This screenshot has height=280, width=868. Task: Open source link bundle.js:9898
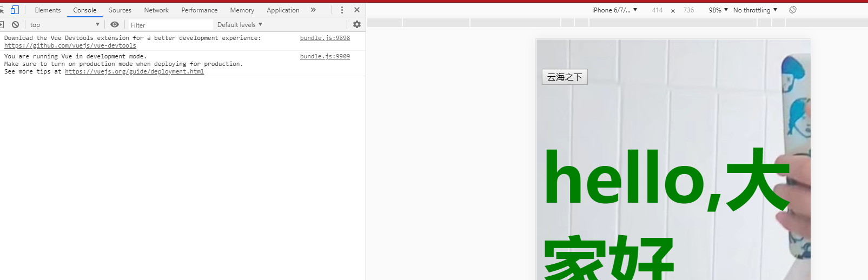tap(325, 38)
